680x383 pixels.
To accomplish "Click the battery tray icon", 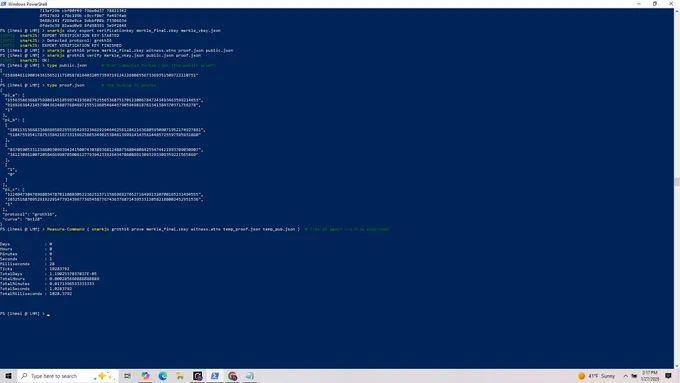I will [634, 376].
